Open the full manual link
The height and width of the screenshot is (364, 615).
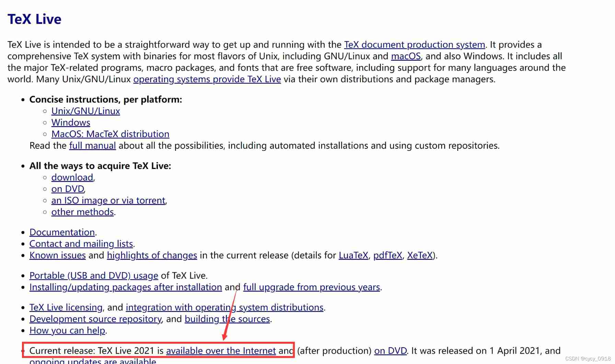pos(93,146)
